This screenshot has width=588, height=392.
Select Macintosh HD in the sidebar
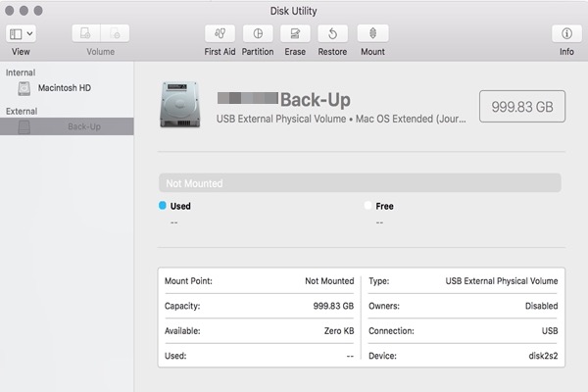coord(64,88)
